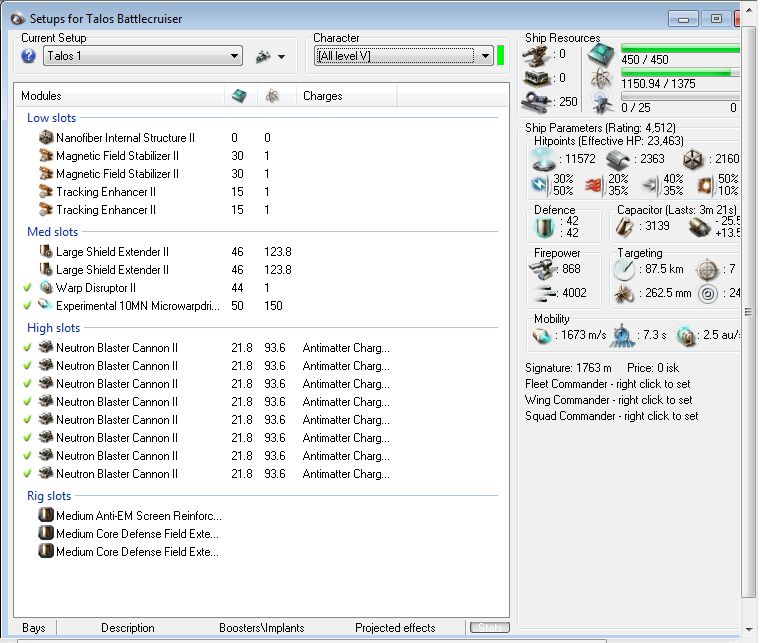Viewport: 775px width, 643px height.
Task: Click the targeting range icon showing 87.5 km
Action: pos(624,269)
